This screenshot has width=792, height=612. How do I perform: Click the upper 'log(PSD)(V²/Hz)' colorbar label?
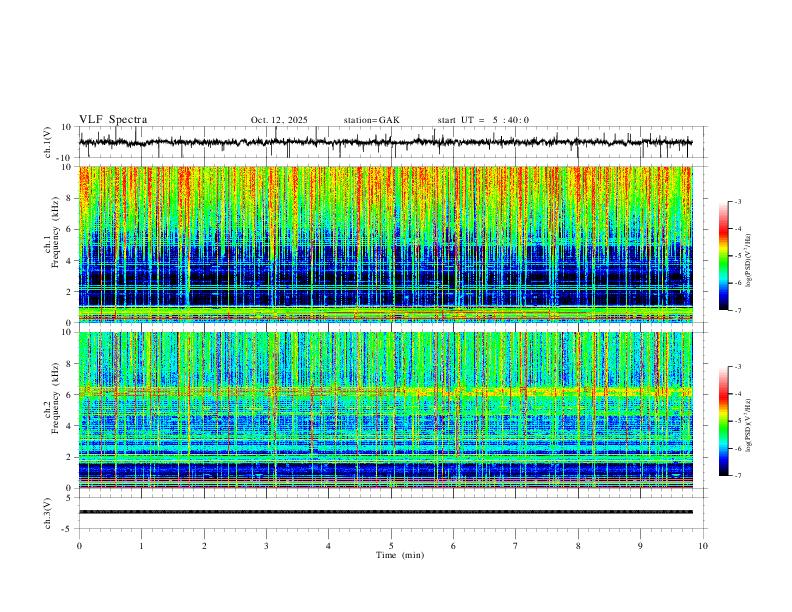tap(749, 260)
